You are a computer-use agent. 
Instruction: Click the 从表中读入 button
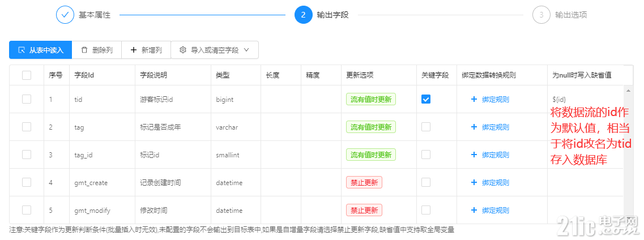tap(41, 50)
